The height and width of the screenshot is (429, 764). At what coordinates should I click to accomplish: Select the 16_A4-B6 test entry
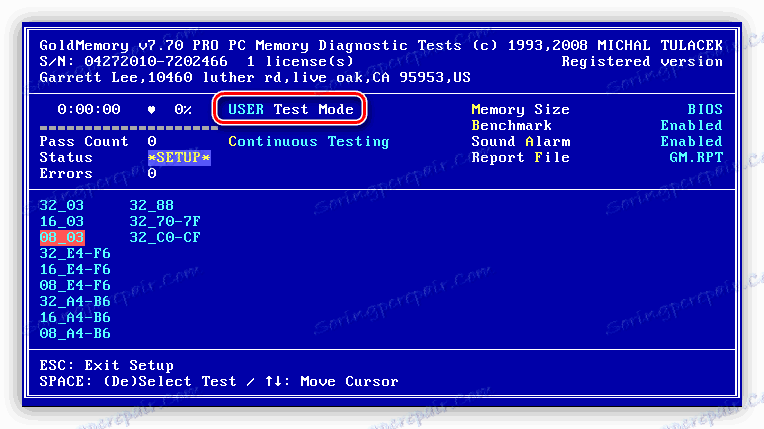75,317
